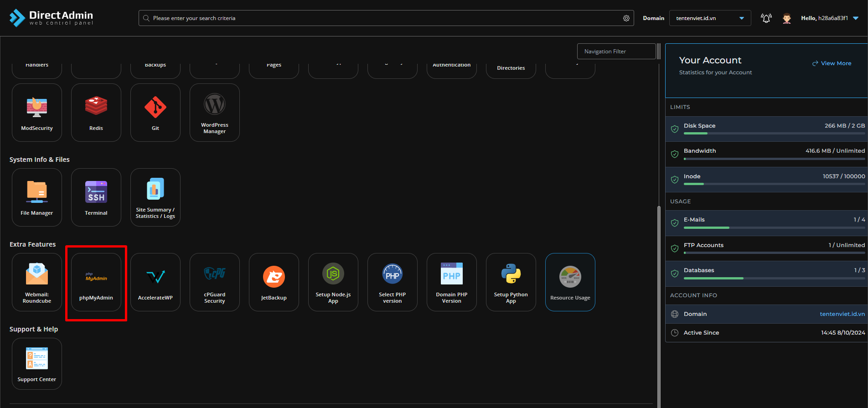
Task: Launch the SSH Terminal
Action: [x=96, y=197]
